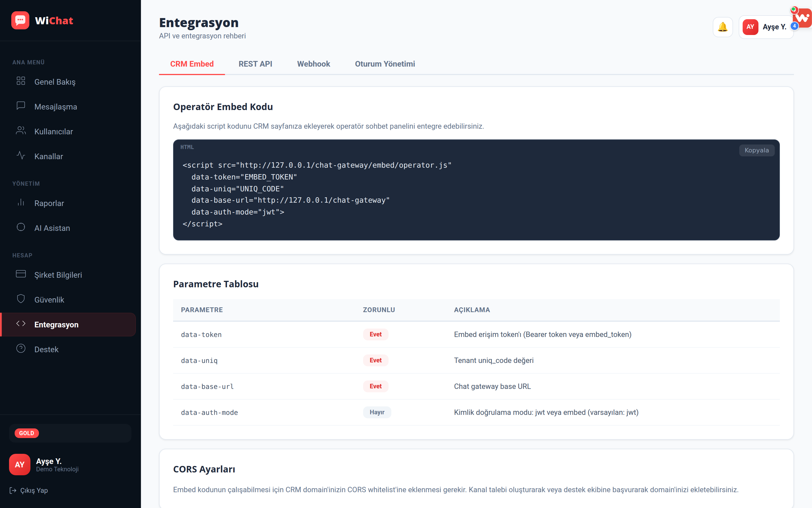Image resolution: width=812 pixels, height=508 pixels.
Task: Click the AY avatar in header
Action: (x=750, y=27)
